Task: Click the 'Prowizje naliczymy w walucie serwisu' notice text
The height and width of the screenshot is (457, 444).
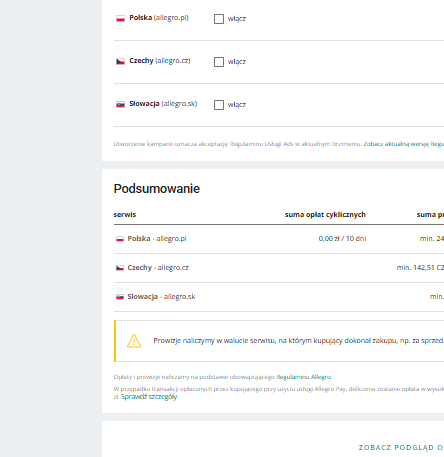Action: click(x=298, y=341)
